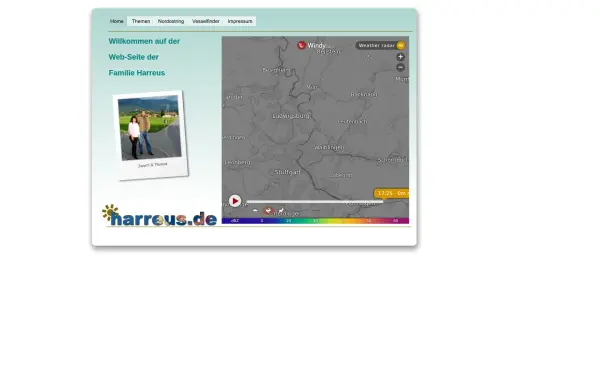Click the Windy logo icon on the map

pos(302,45)
